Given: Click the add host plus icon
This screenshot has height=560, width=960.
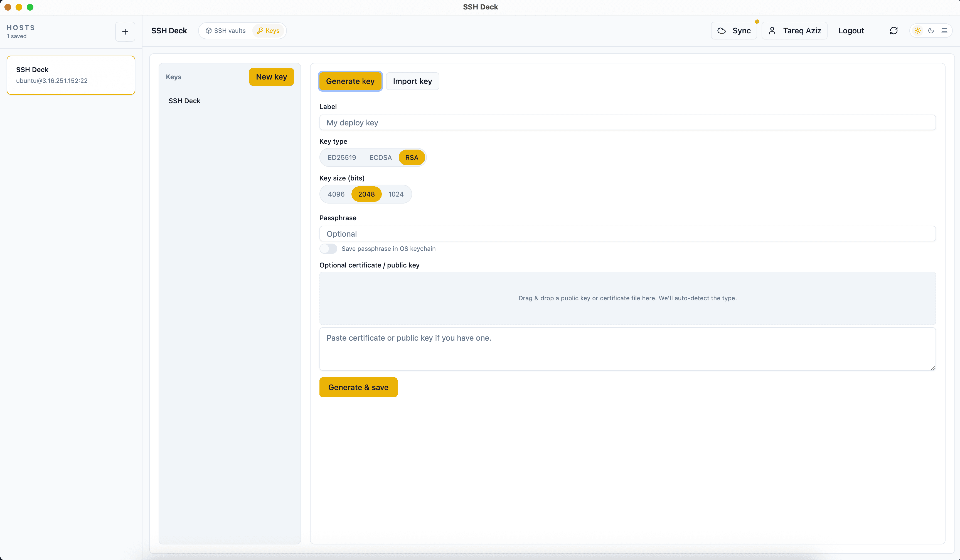Looking at the screenshot, I should (x=125, y=31).
